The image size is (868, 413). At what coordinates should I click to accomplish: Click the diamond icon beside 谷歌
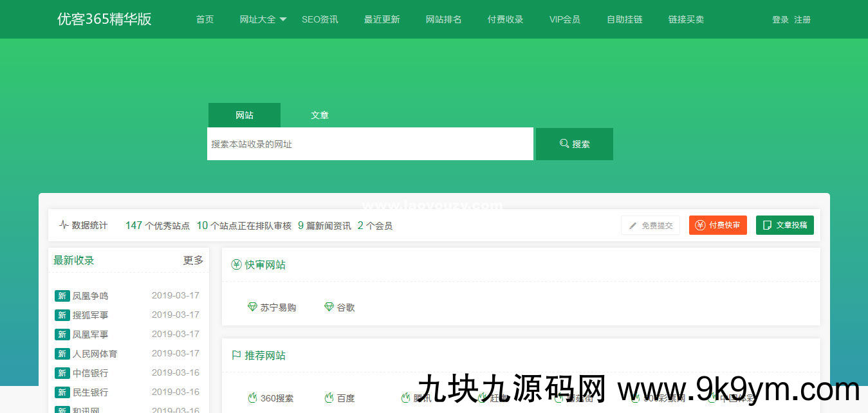pos(329,307)
